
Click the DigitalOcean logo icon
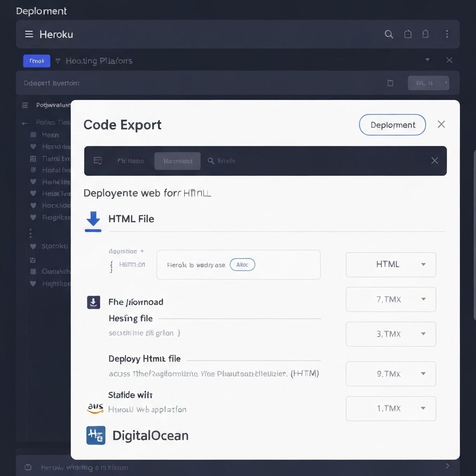point(96,436)
